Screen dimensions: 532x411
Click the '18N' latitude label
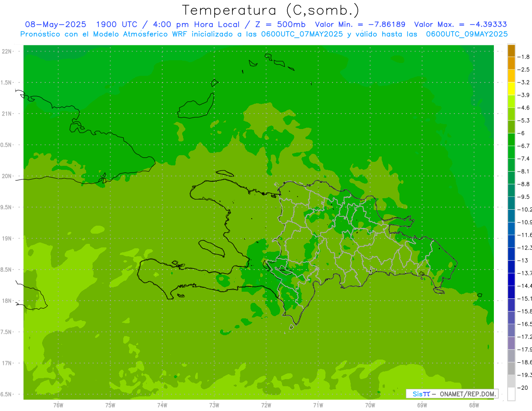(x=7, y=301)
